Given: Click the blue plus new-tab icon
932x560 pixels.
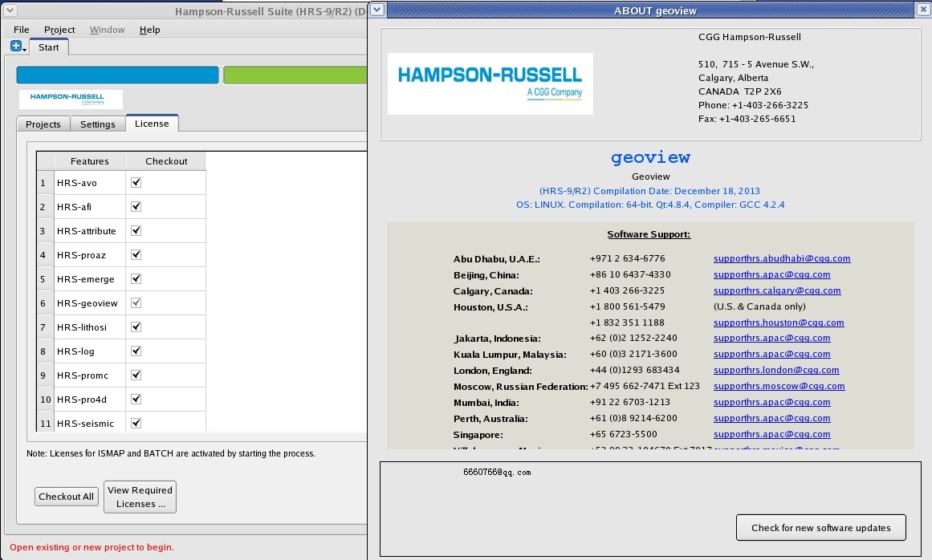Looking at the screenshot, I should (x=16, y=47).
